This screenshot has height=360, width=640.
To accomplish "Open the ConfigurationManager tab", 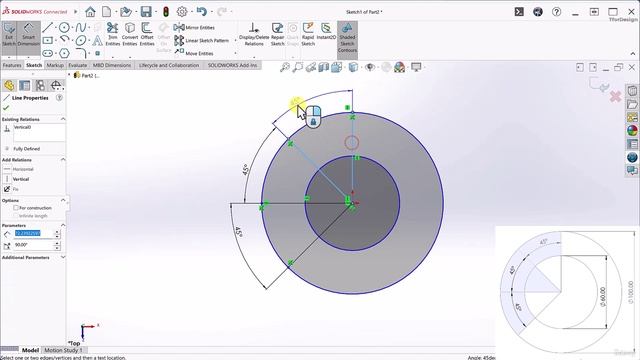I will tap(40, 85).
